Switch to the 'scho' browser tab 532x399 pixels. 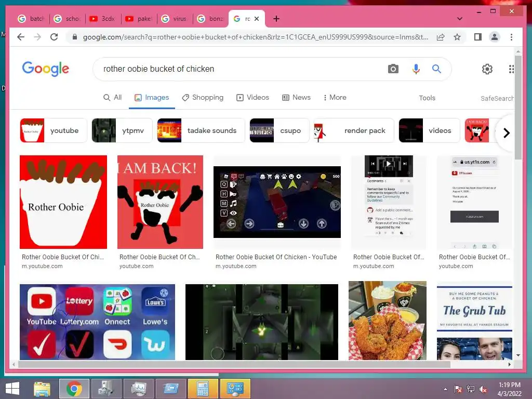point(67,19)
